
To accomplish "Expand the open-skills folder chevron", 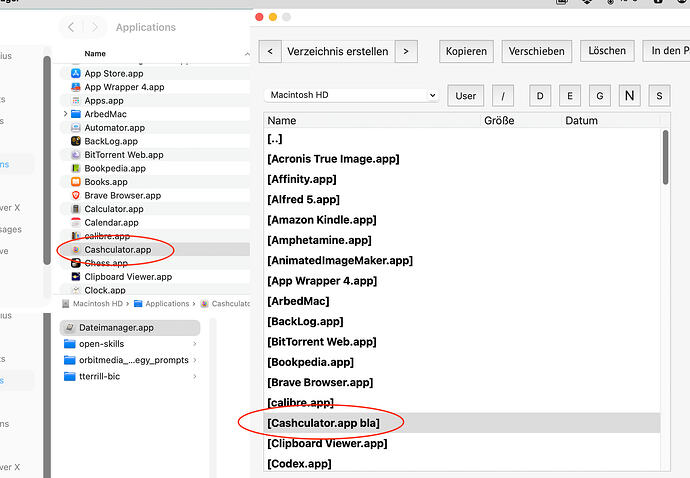I will tap(195, 344).
